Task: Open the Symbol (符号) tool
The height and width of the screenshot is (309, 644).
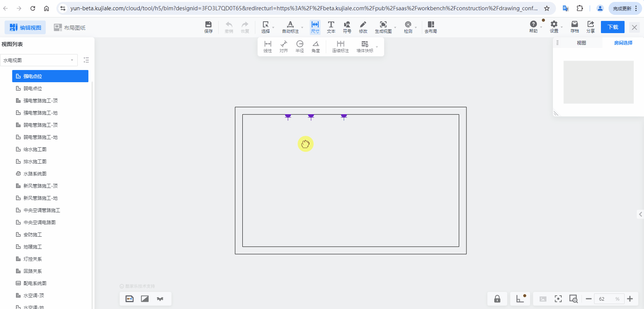Action: 347,27
